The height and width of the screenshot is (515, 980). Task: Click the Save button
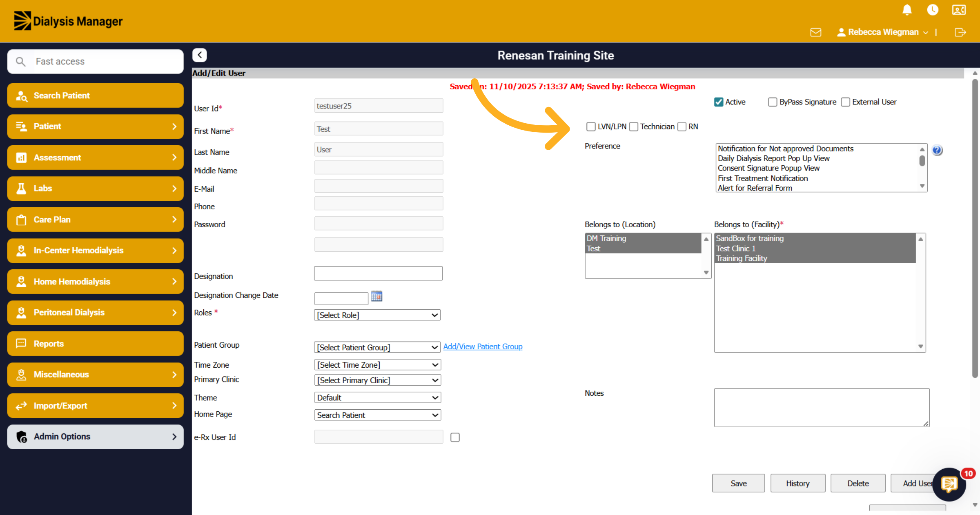[x=738, y=484]
